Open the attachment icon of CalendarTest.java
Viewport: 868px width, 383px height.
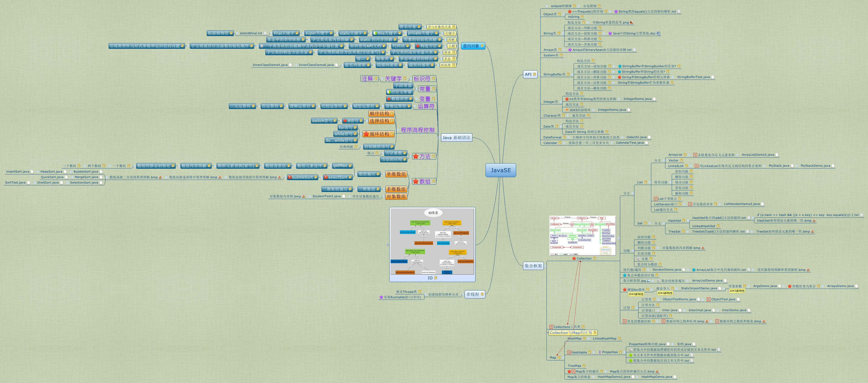647,143
